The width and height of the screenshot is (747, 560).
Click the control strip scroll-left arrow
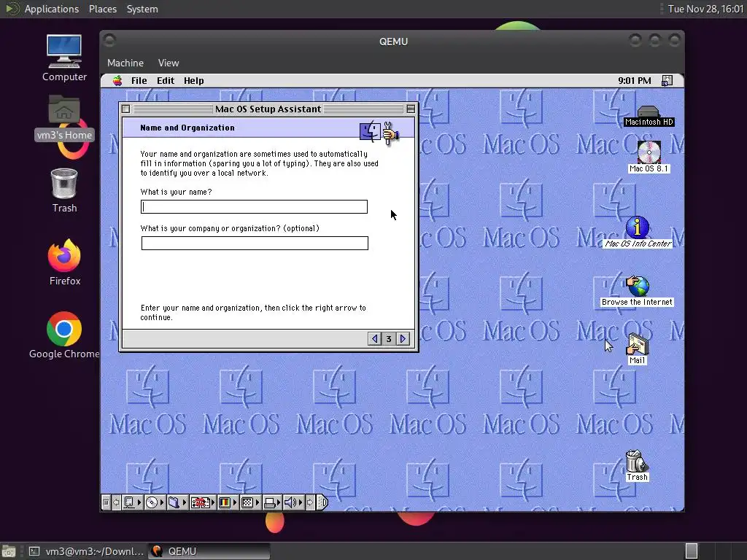(116, 502)
